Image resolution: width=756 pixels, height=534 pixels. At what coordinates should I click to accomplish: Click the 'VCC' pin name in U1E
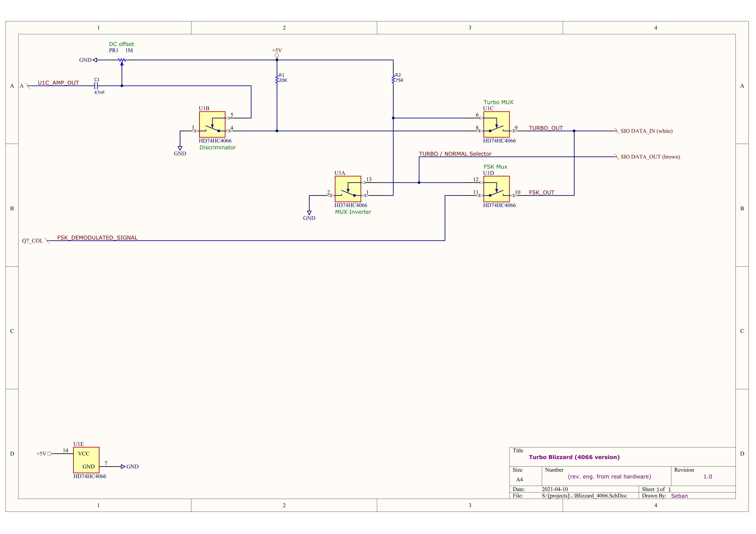tap(84, 454)
